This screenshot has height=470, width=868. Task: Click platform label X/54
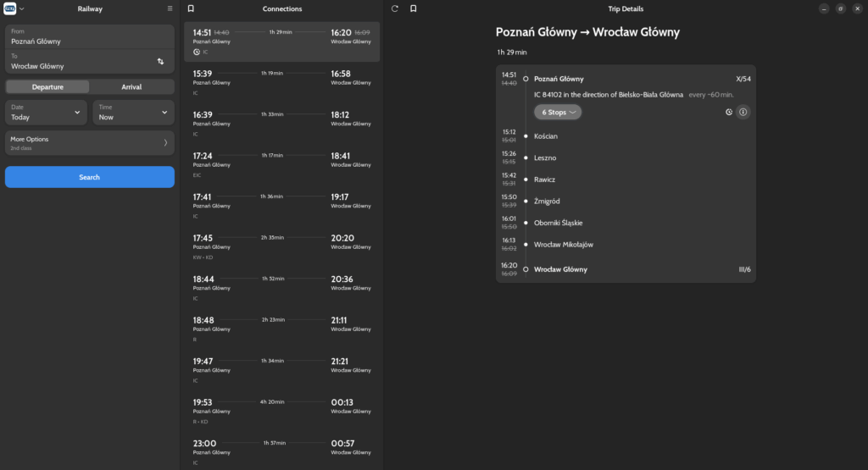click(x=743, y=79)
